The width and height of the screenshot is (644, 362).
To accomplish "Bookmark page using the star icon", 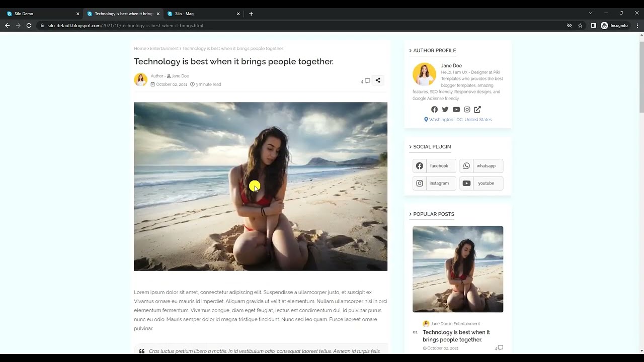I will (x=580, y=26).
